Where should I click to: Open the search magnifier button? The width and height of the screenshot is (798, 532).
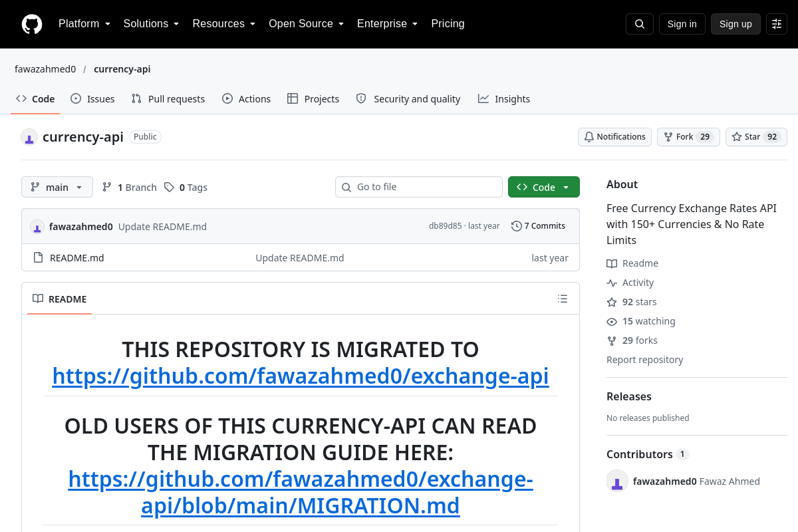point(640,24)
